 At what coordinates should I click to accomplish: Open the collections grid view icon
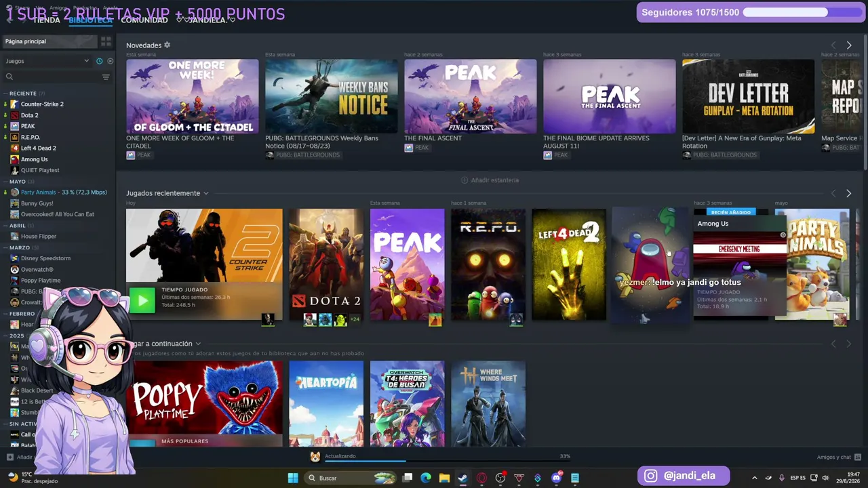[x=106, y=41]
